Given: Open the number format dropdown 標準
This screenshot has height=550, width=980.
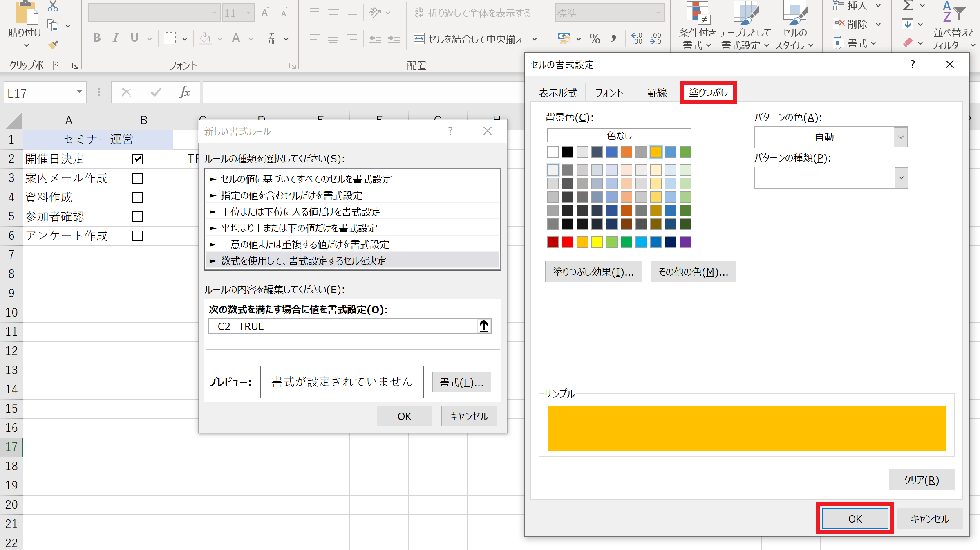Looking at the screenshot, I should tap(658, 13).
